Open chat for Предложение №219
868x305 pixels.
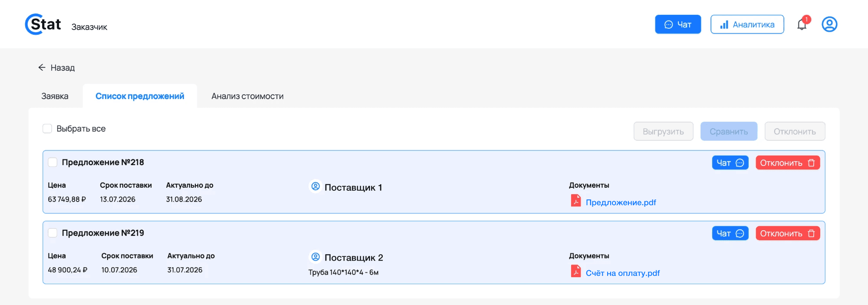pos(730,233)
